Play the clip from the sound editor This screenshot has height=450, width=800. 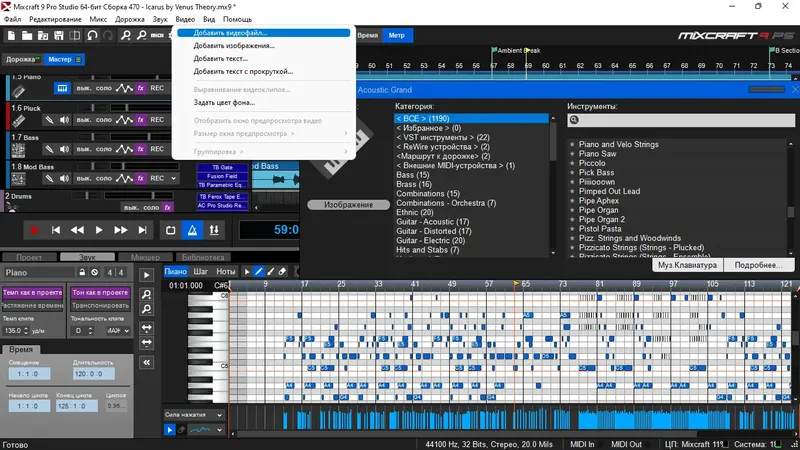point(146,275)
